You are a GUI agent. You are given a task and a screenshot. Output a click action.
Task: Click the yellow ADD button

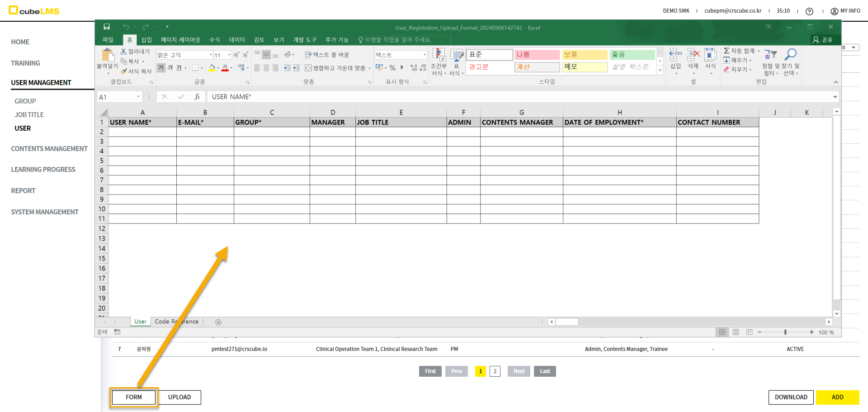[x=837, y=397]
